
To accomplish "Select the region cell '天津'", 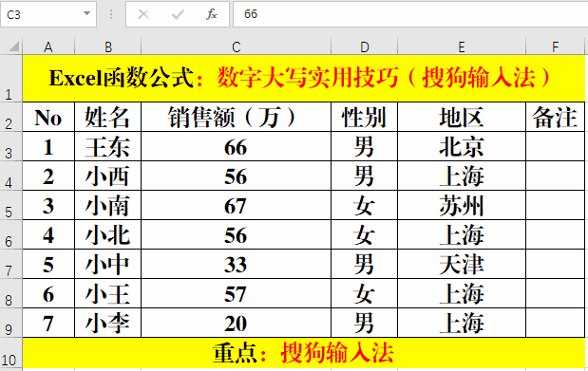I will tap(462, 264).
